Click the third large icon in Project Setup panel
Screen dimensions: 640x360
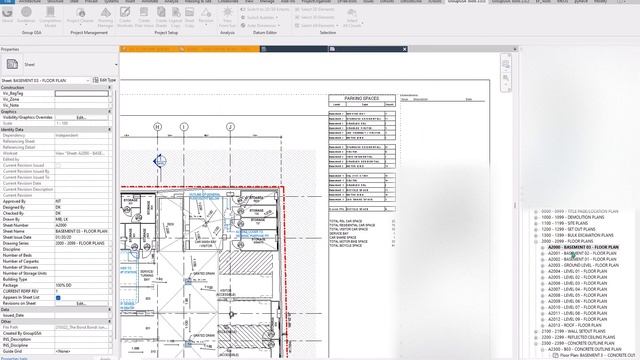(x=161, y=12)
